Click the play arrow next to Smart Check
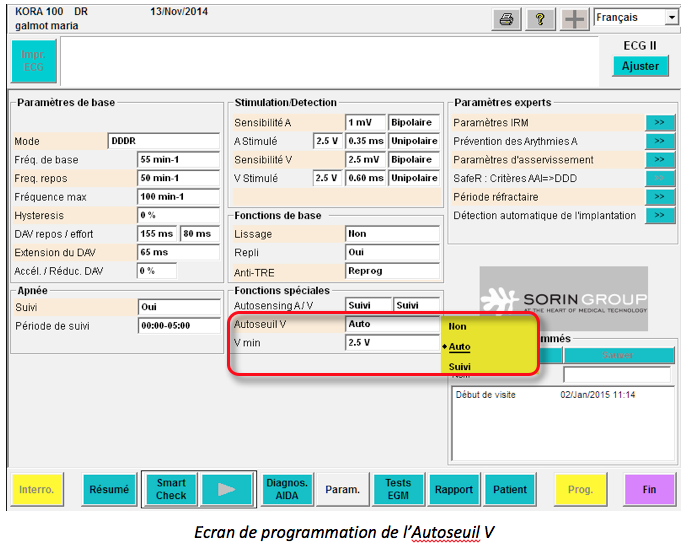 tap(227, 490)
